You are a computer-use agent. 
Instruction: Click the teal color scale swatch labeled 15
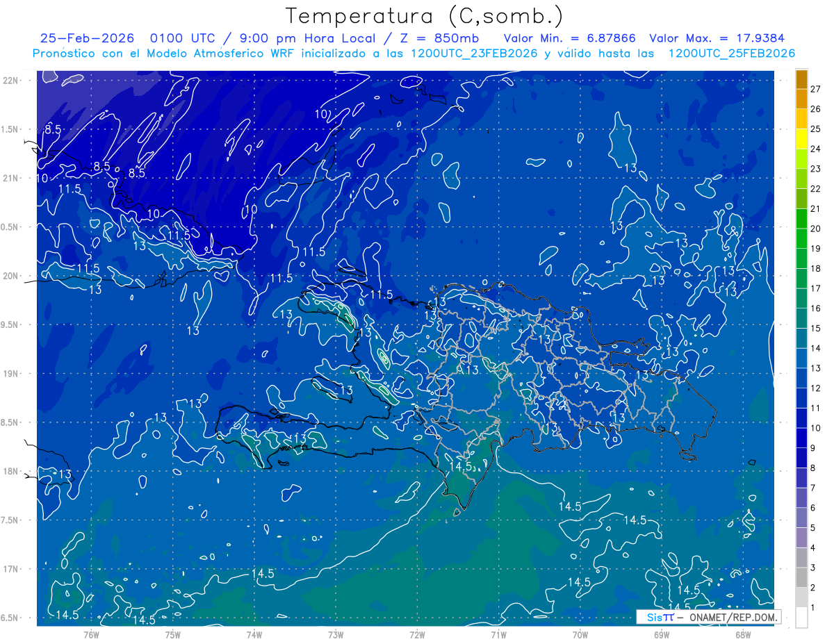coord(801,319)
